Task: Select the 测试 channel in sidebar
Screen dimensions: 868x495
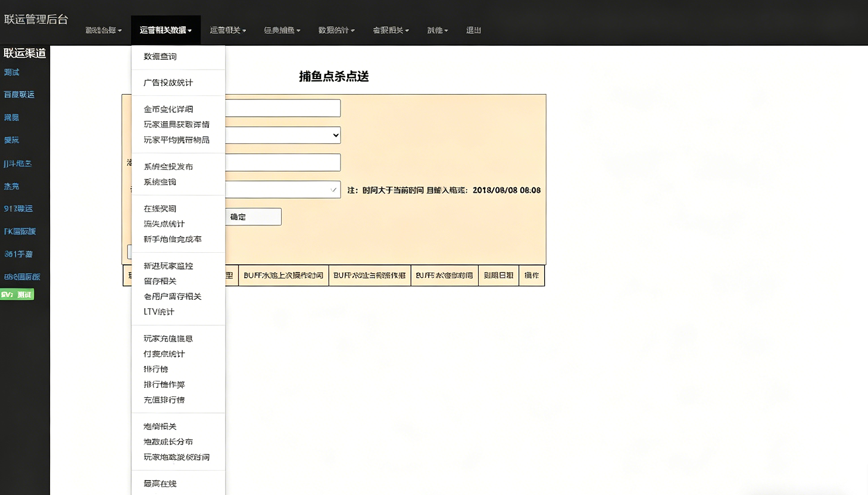Action: [x=12, y=71]
